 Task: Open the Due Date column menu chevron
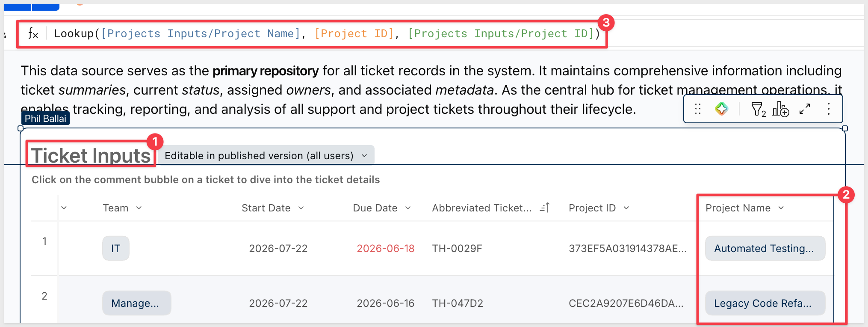click(408, 208)
